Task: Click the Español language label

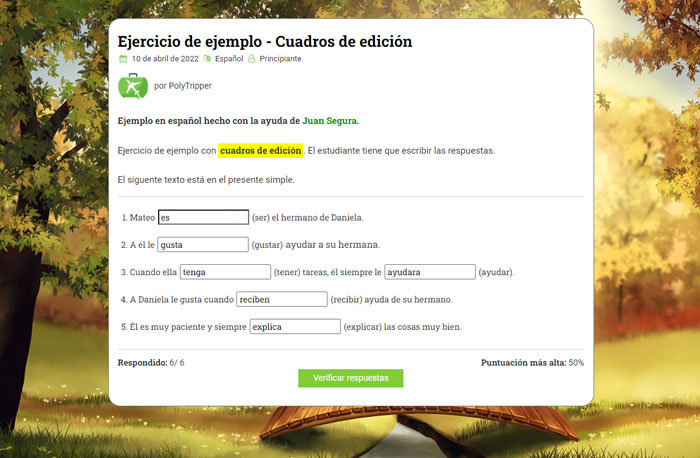Action: (x=229, y=59)
